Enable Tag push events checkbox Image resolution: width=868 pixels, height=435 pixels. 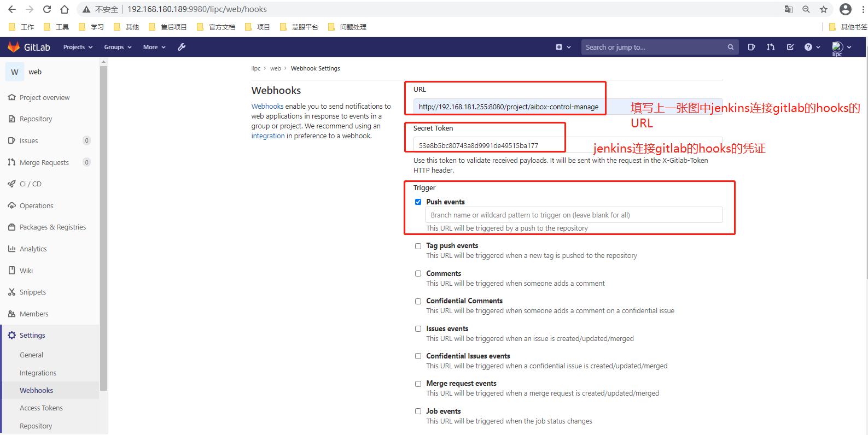click(x=418, y=246)
